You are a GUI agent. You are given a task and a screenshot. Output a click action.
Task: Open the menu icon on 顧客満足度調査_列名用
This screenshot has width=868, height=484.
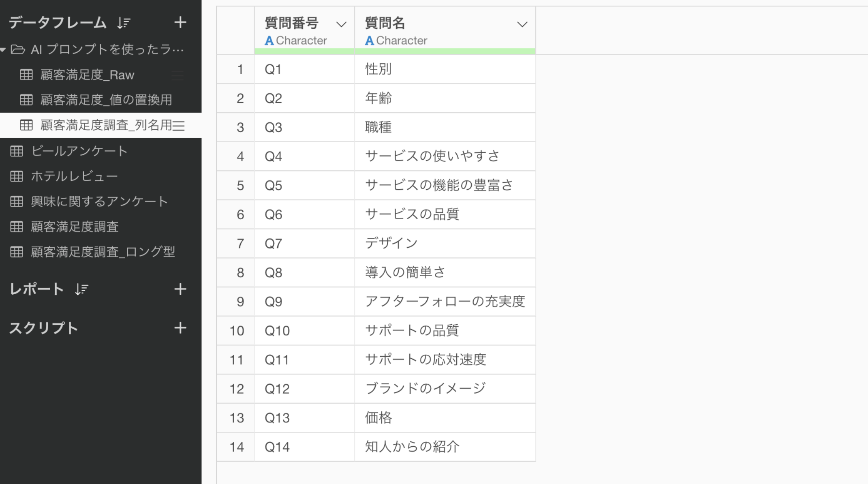pos(179,126)
